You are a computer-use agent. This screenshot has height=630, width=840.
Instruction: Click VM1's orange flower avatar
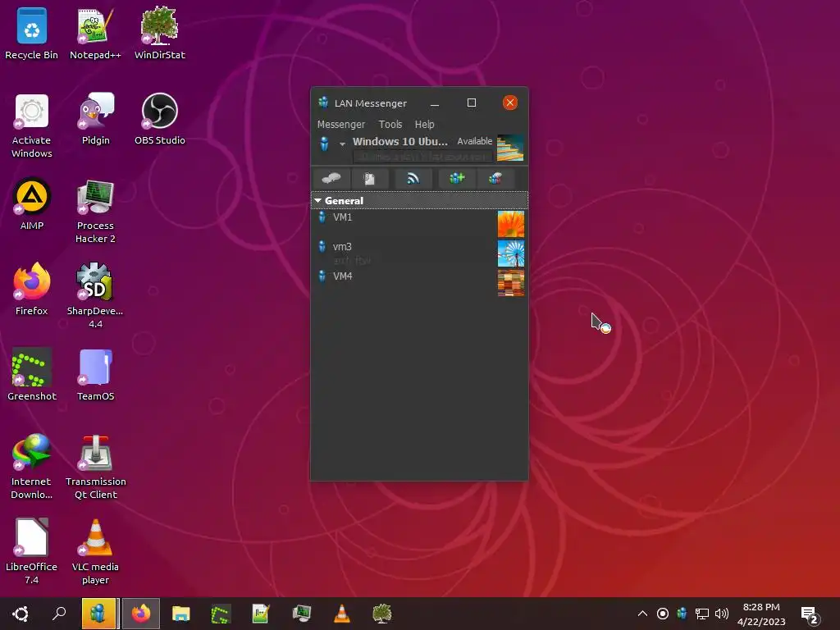pos(511,224)
